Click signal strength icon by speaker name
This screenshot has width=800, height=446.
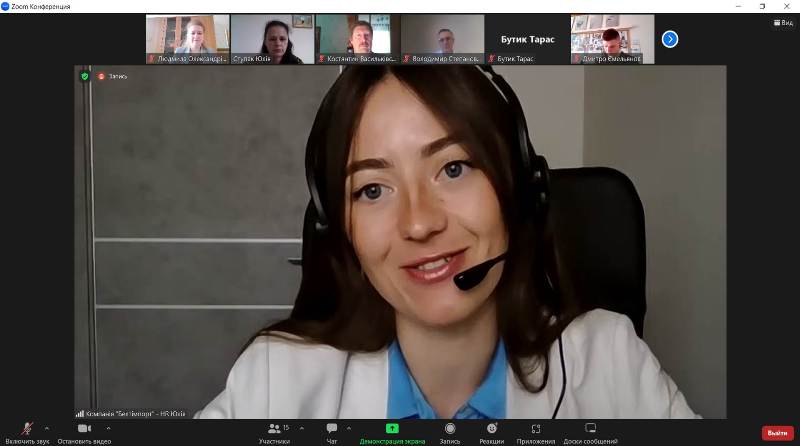pyautogui.click(x=80, y=413)
